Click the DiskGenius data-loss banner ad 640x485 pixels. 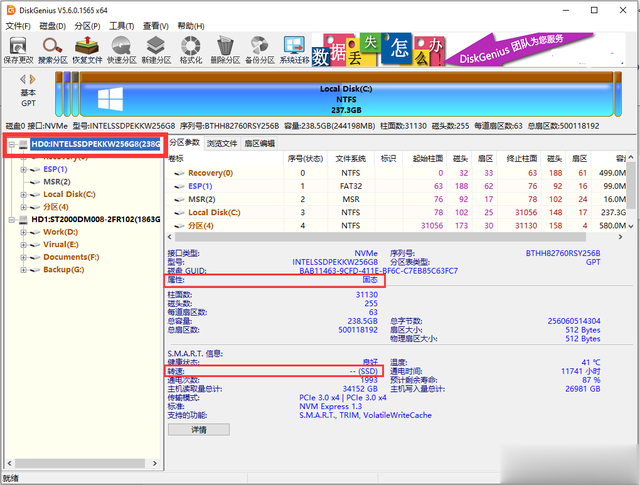(468, 50)
